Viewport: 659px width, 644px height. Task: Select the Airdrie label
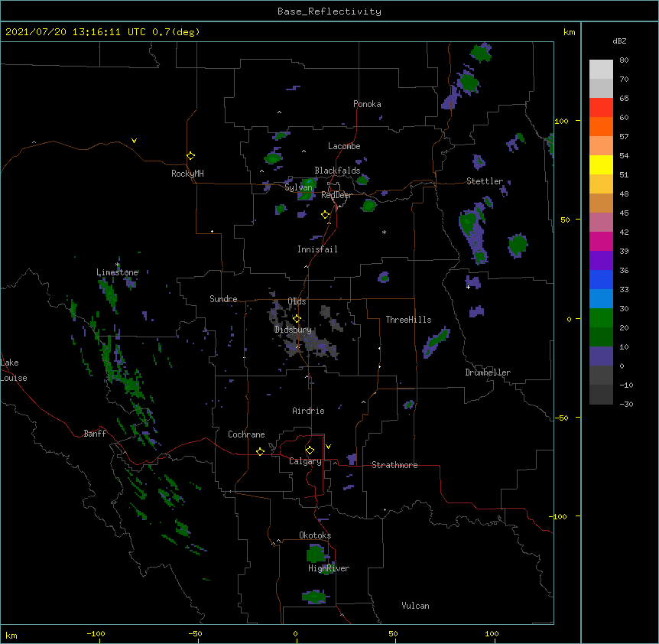click(308, 411)
